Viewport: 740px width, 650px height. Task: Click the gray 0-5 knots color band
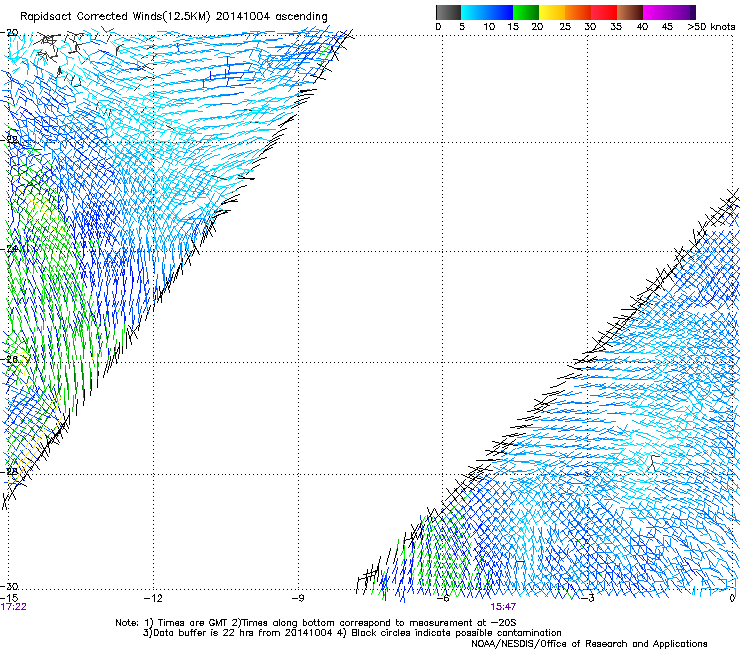[x=448, y=12]
